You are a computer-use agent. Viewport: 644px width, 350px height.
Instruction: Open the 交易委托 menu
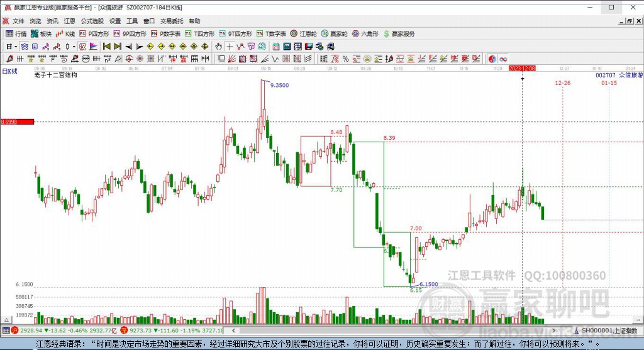coord(172,21)
